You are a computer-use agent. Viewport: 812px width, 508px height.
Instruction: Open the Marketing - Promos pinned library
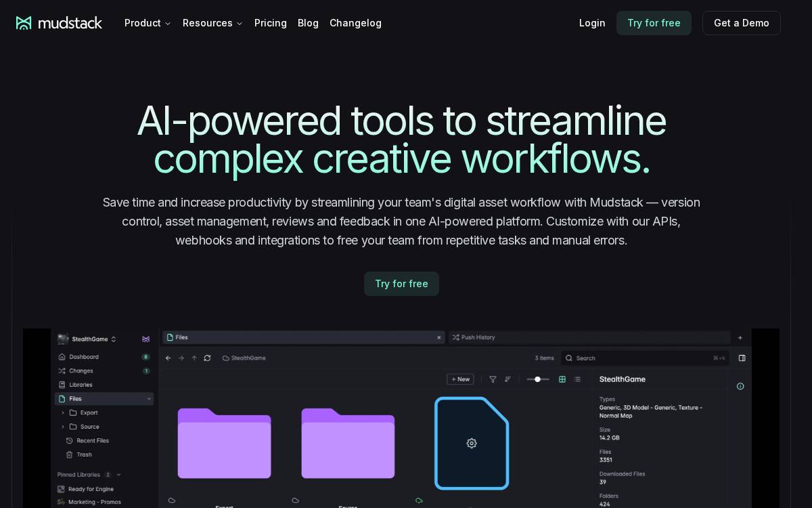[x=89, y=502]
